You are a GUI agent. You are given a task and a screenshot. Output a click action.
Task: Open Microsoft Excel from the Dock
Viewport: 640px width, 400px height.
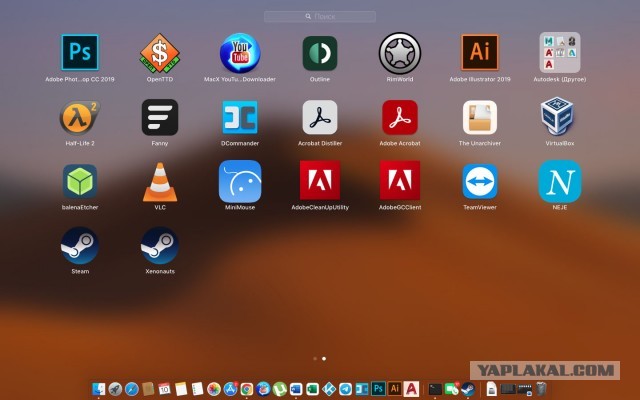(312, 389)
